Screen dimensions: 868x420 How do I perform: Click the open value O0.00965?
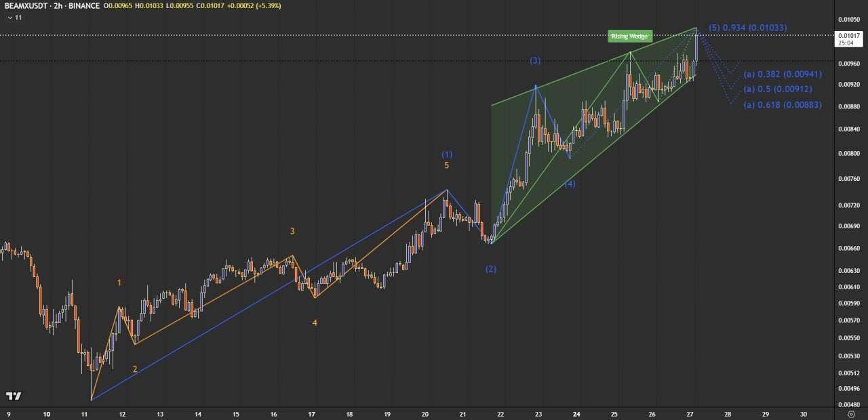coord(119,5)
